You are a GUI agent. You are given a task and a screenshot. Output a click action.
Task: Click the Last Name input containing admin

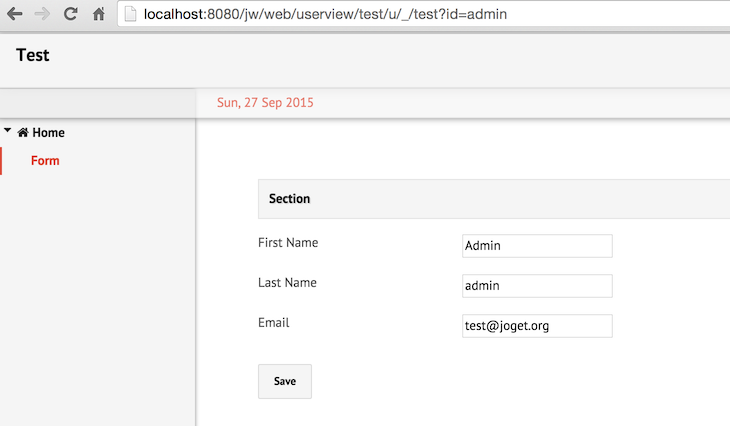537,286
